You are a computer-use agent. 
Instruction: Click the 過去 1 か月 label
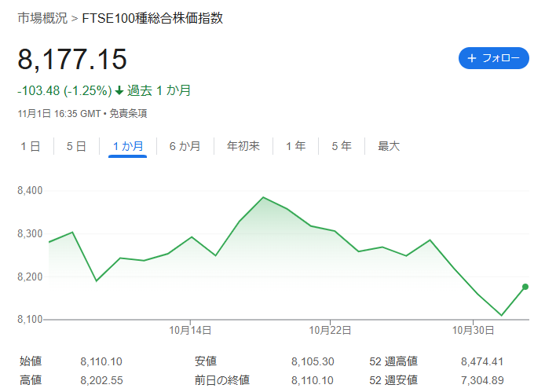tap(159, 91)
